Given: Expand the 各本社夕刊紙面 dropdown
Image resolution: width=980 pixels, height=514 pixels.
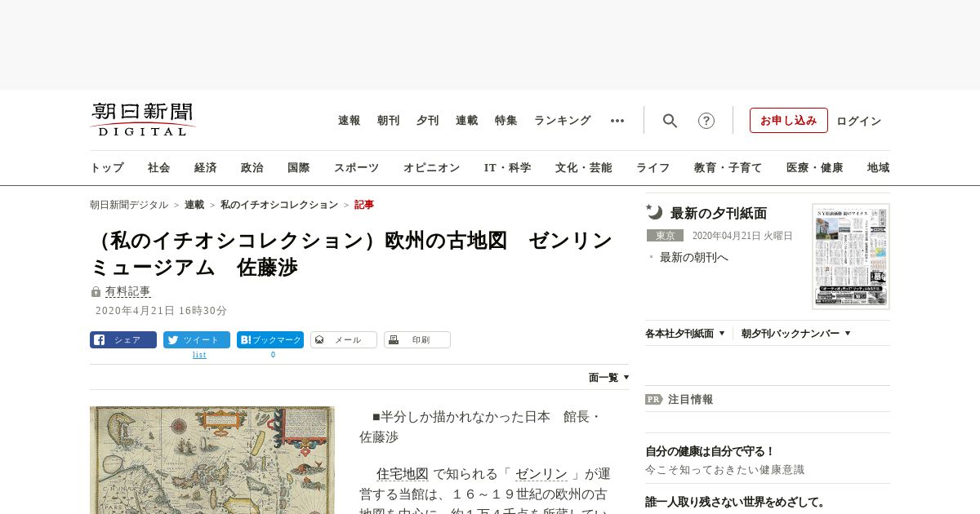Looking at the screenshot, I should click(x=685, y=334).
